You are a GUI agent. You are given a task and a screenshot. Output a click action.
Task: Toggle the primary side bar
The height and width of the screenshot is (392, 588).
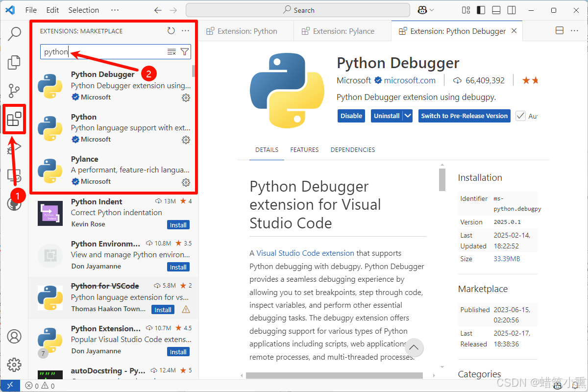click(x=481, y=10)
